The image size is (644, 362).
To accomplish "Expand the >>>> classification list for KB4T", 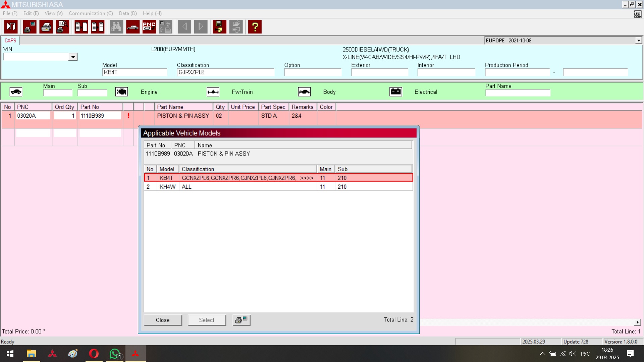I will click(x=307, y=178).
